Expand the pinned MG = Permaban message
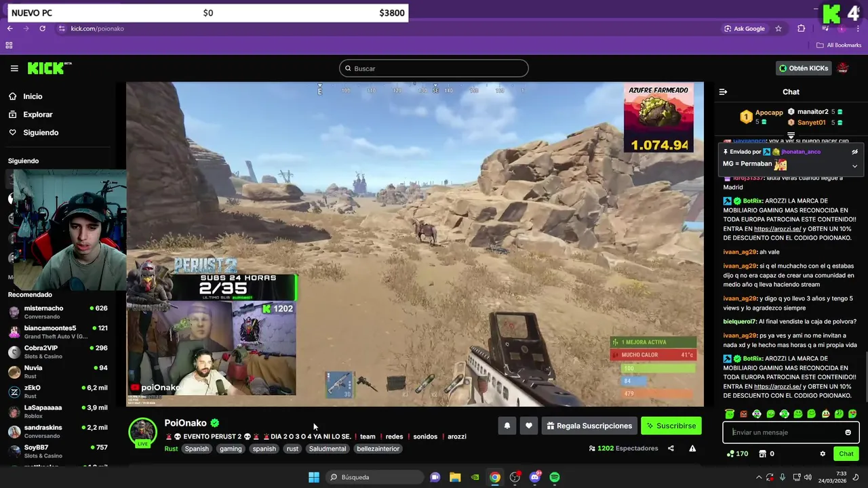This screenshot has width=868, height=488. pyautogui.click(x=854, y=165)
